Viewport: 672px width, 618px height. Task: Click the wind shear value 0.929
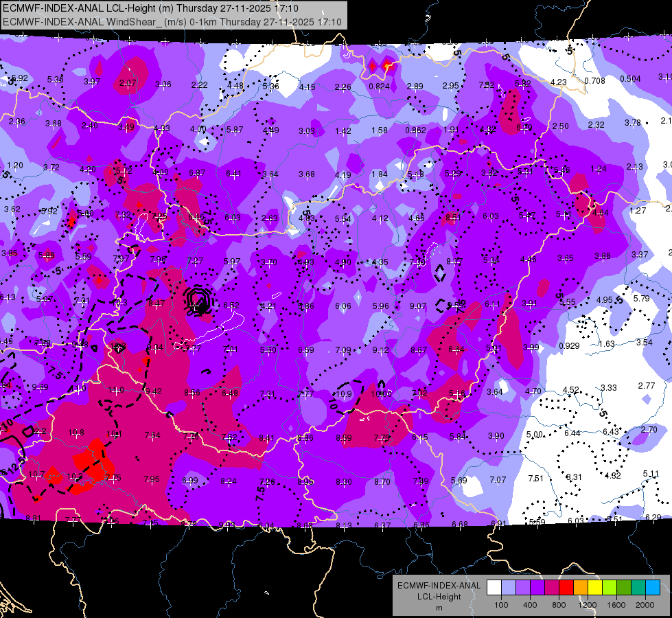[x=569, y=345]
